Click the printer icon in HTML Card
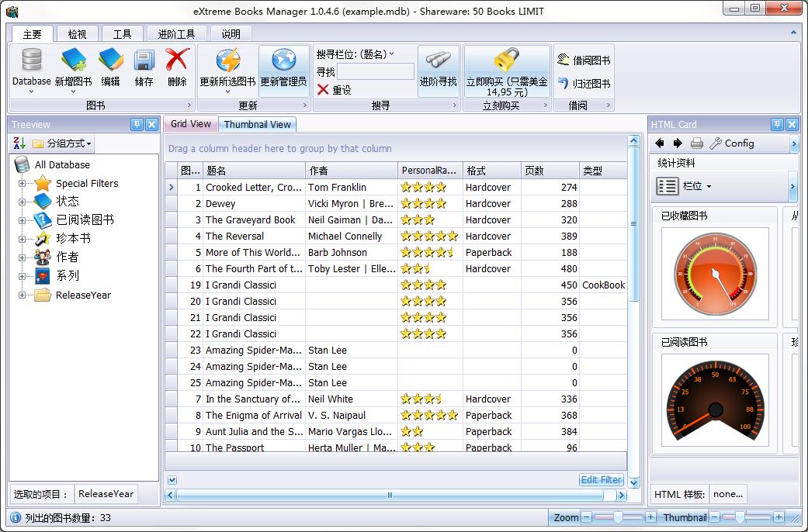Viewport: 808px width, 532px height. coord(696,143)
